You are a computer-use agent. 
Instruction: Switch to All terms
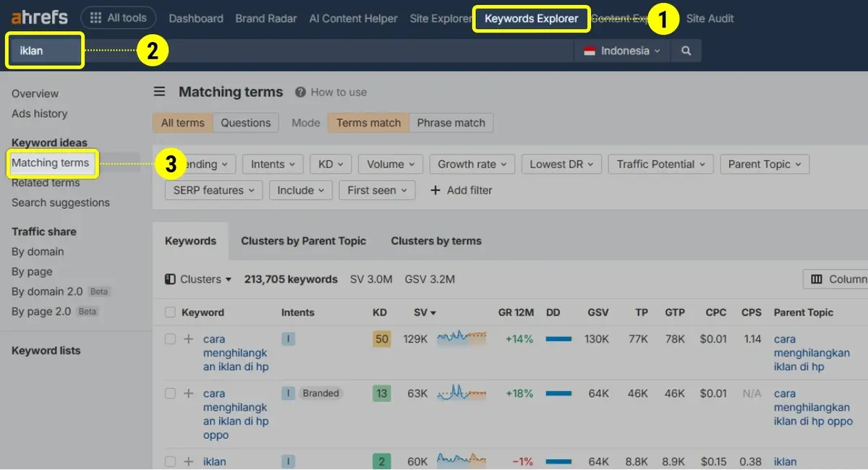[x=182, y=123]
